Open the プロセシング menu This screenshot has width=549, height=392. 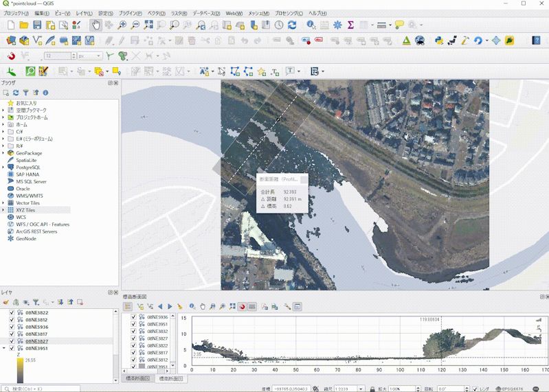click(x=289, y=13)
